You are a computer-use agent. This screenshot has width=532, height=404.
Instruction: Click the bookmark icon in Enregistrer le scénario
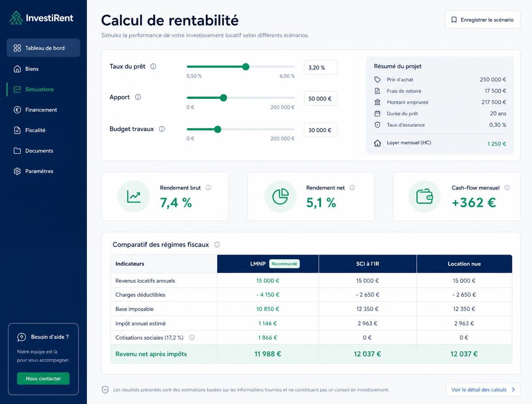[x=454, y=20]
